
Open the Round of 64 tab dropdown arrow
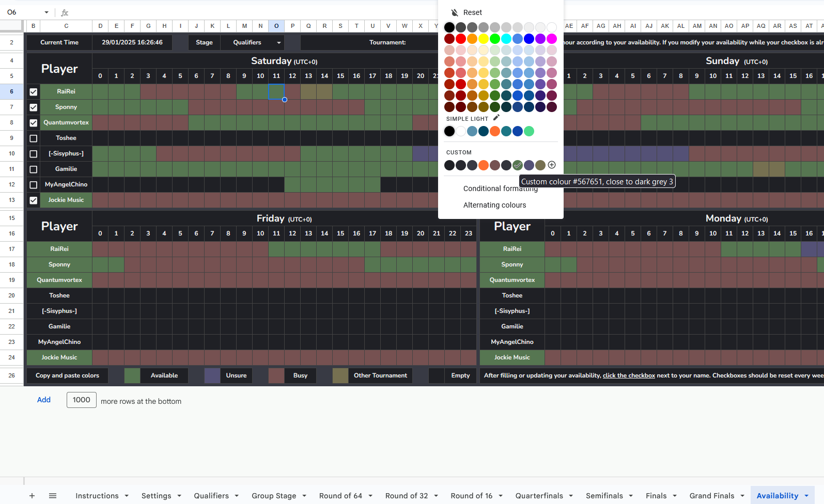coord(370,496)
